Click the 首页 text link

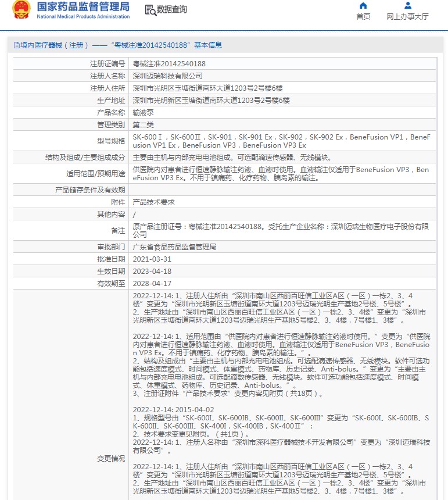(363, 17)
